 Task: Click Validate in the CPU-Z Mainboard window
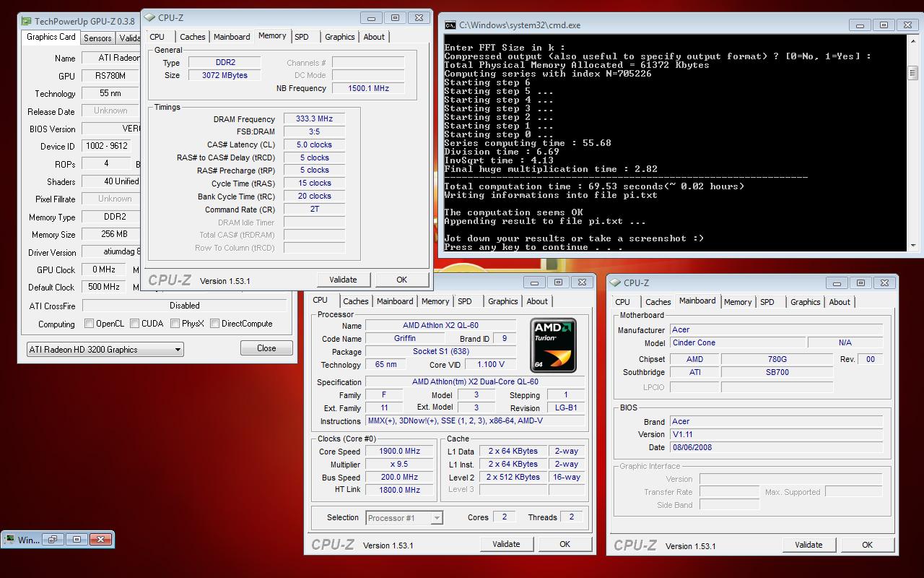pos(808,545)
